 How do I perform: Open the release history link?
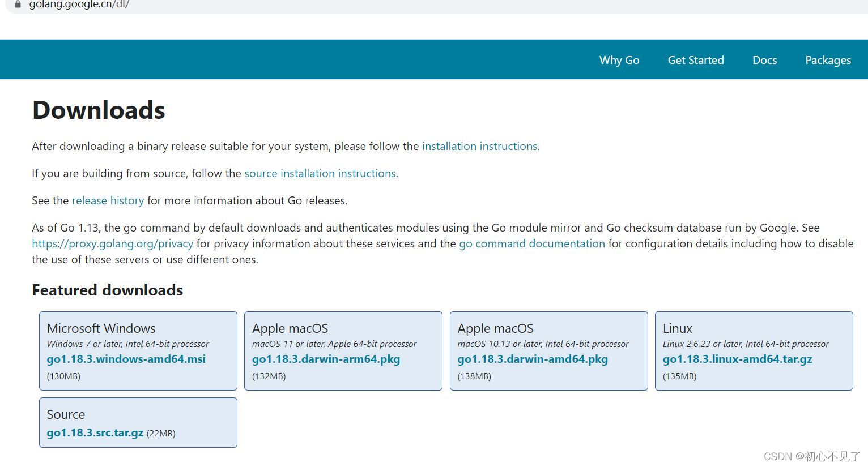[108, 200]
